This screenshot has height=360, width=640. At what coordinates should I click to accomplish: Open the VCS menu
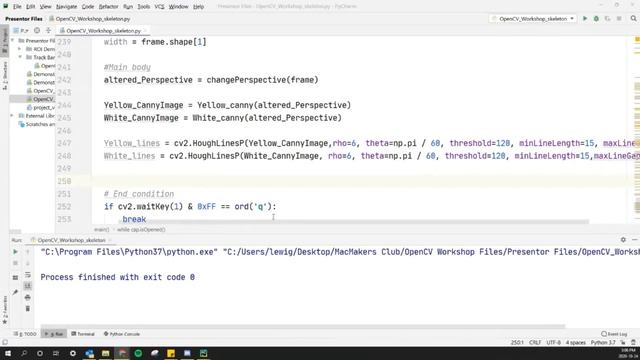point(159,7)
